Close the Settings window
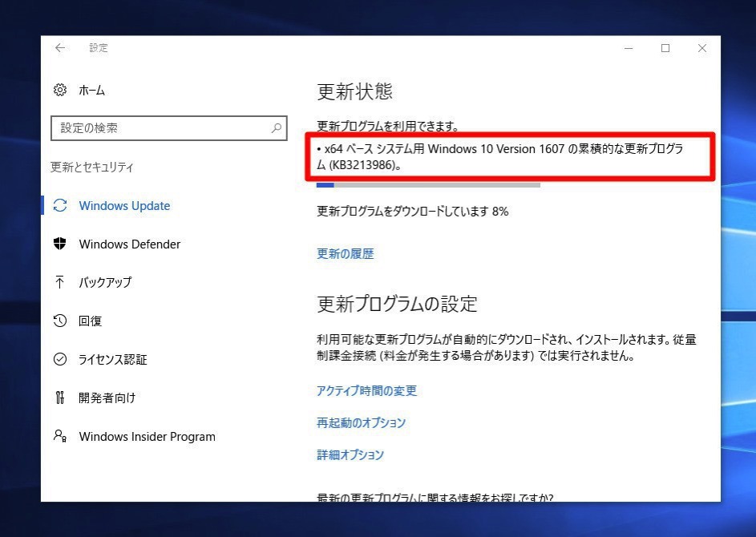Image resolution: width=756 pixels, height=537 pixels. pos(702,48)
